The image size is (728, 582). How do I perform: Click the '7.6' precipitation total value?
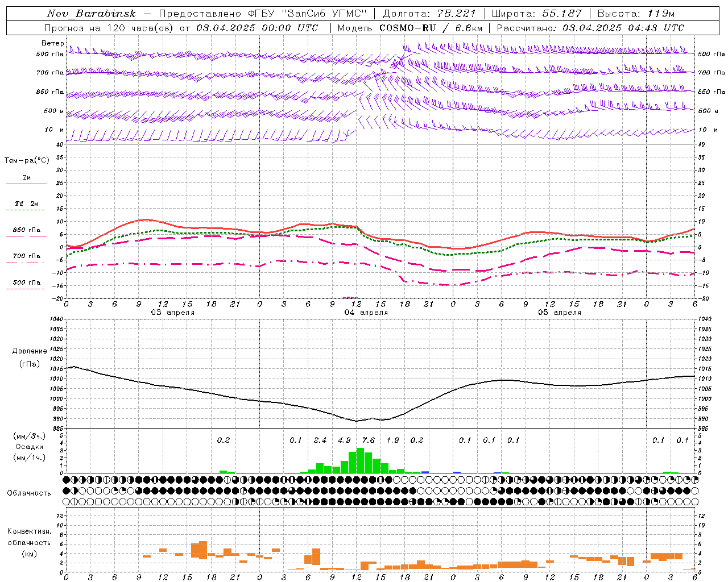(x=369, y=440)
